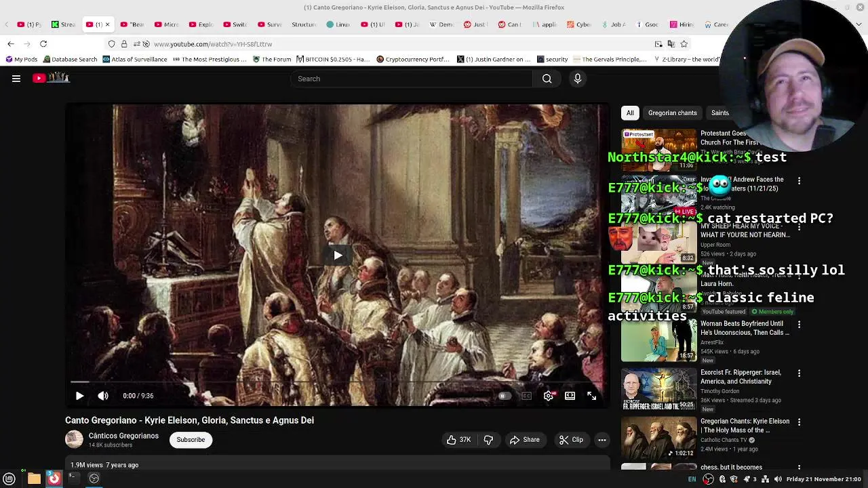Open Database Search bookmark
Image resolution: width=868 pixels, height=488 pixels.
pyautogui.click(x=69, y=60)
